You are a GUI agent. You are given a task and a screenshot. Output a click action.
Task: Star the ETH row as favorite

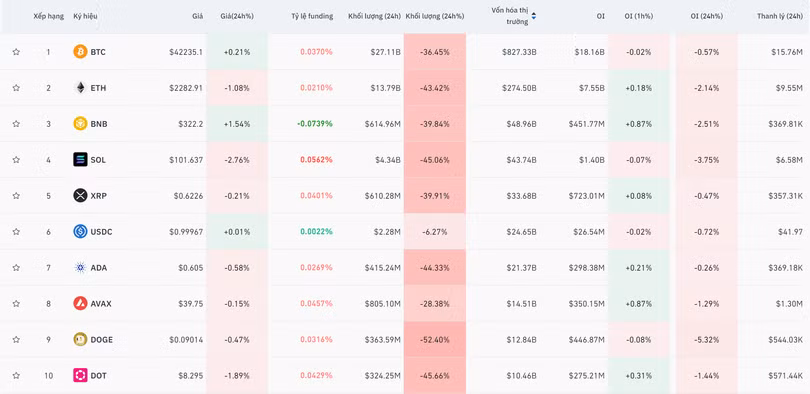pyautogui.click(x=16, y=88)
